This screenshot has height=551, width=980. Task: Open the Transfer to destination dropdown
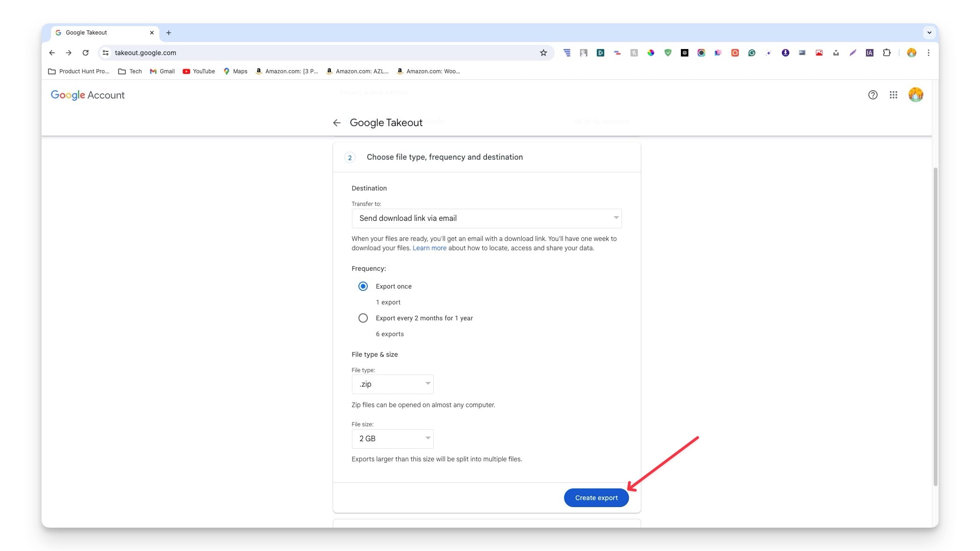486,219
